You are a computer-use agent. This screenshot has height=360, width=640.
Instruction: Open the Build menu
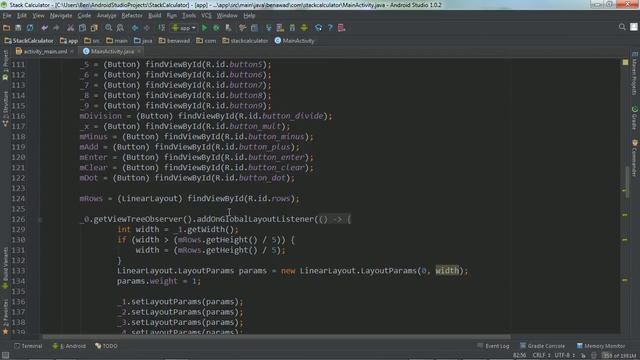click(x=155, y=16)
